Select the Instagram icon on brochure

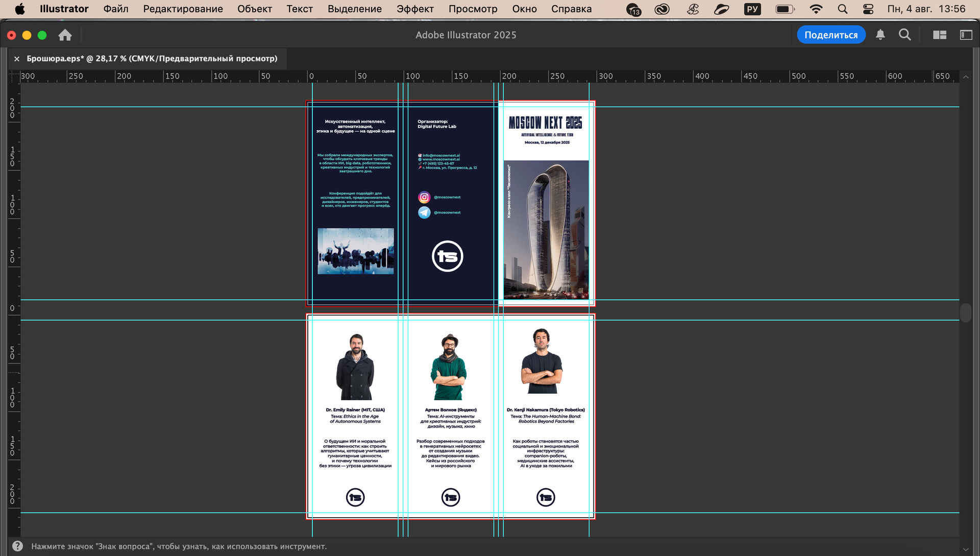tap(424, 197)
